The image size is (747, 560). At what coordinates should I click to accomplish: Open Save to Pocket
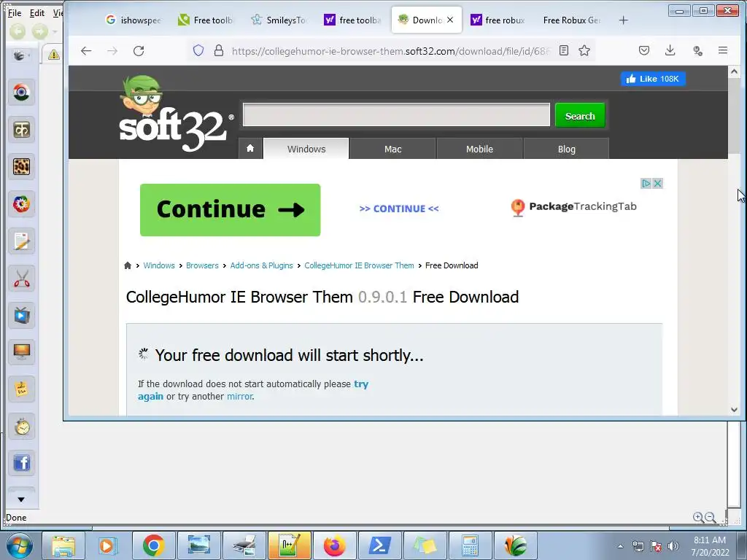644,50
